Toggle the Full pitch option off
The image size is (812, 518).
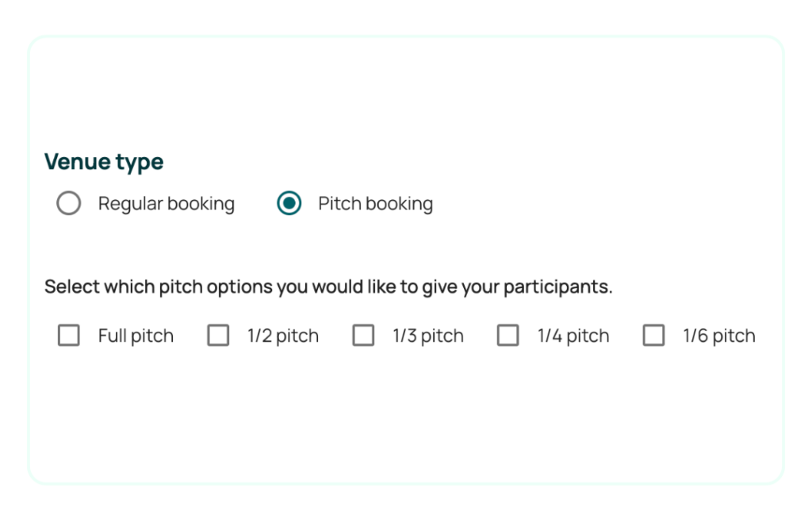pyautogui.click(x=68, y=335)
